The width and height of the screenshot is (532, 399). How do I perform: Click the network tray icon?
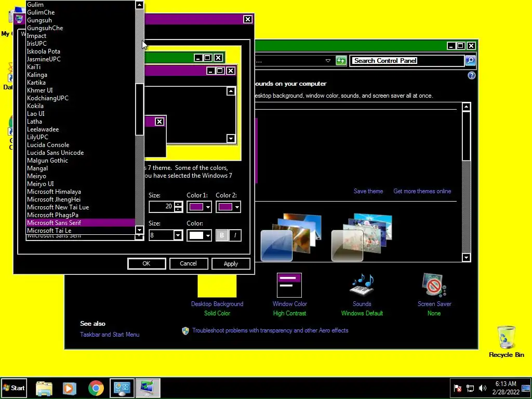[470, 388]
